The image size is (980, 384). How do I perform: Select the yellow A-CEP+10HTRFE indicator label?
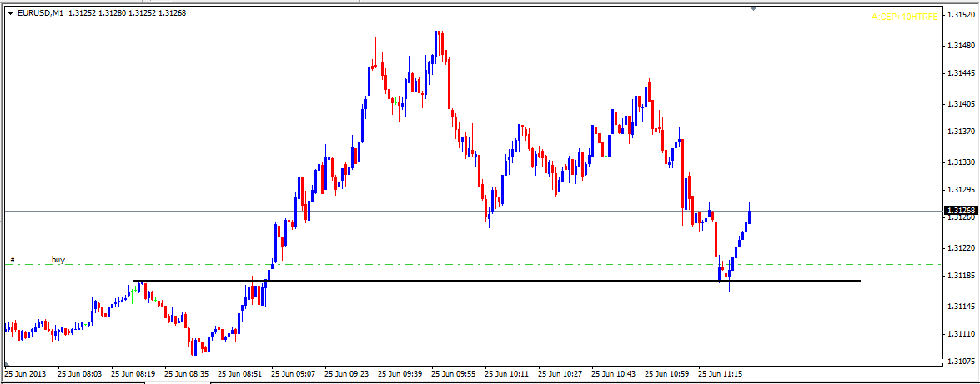[904, 17]
